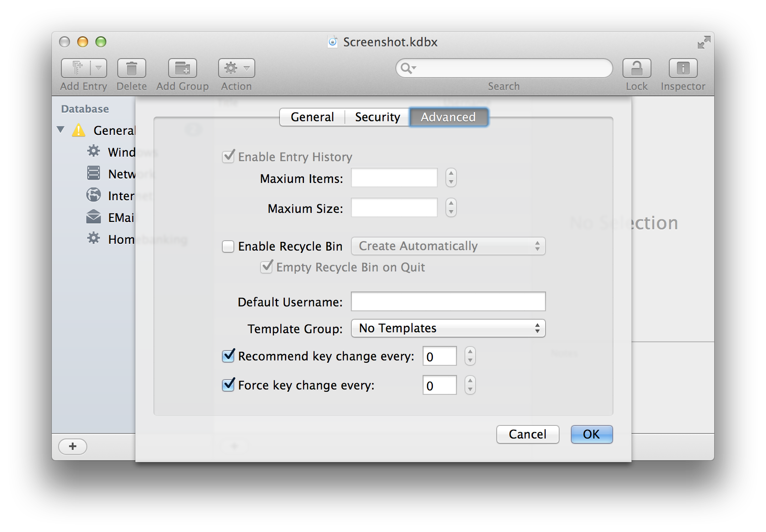Collapse the General group tree

coord(61,130)
